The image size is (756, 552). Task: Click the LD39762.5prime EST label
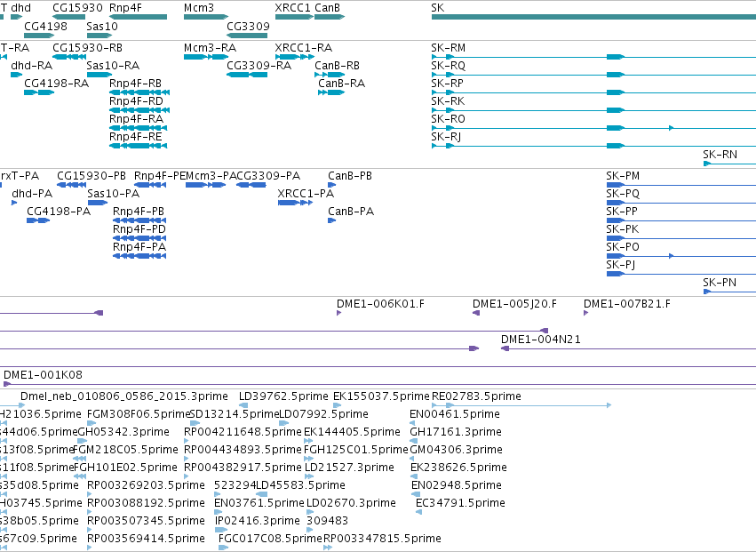click(283, 396)
